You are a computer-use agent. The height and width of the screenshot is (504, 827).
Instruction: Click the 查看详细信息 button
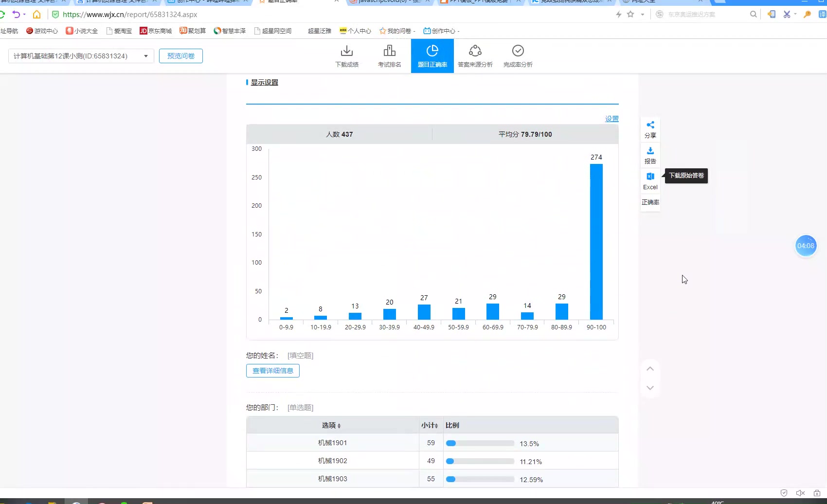[273, 371]
